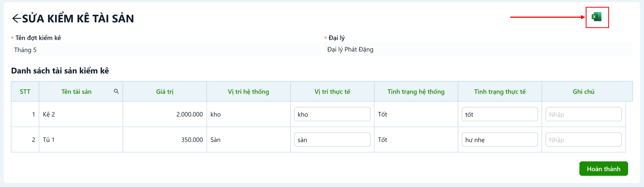644x187 pixels.
Task: Click the Ghi chú column header
Action: (583, 92)
